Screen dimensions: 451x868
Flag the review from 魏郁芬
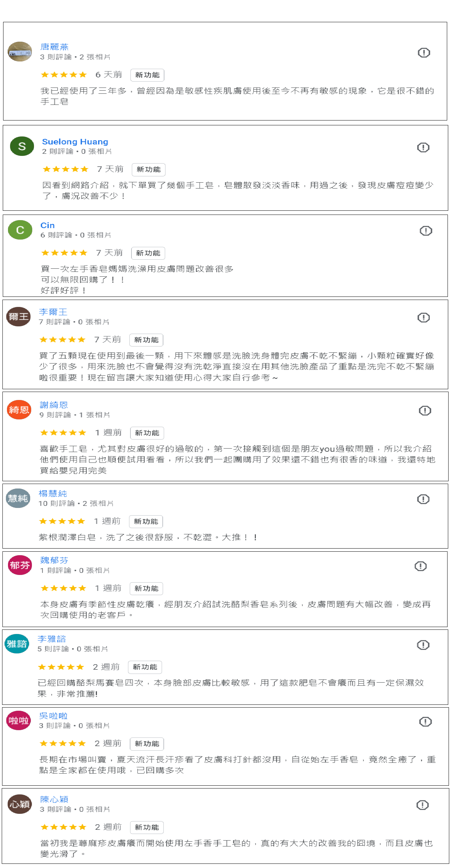pos(420,566)
